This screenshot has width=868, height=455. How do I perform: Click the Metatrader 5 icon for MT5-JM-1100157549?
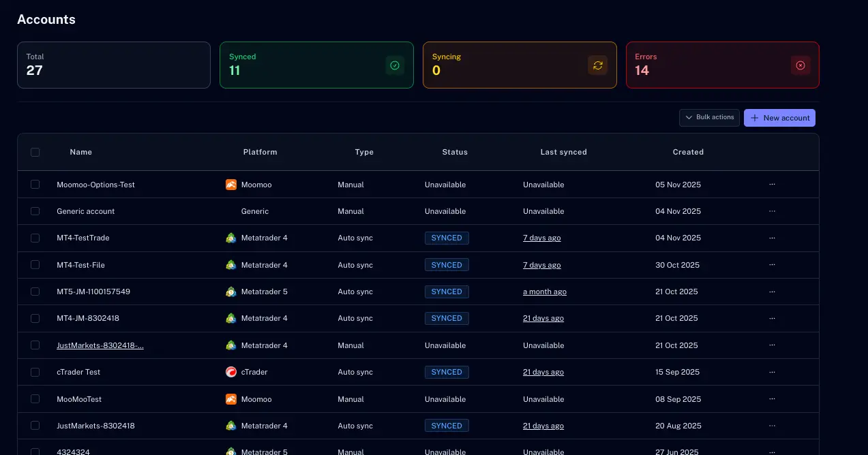click(231, 292)
